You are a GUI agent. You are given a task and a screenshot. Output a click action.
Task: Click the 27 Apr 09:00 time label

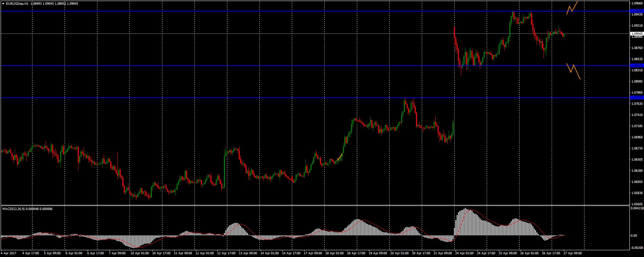click(573, 253)
